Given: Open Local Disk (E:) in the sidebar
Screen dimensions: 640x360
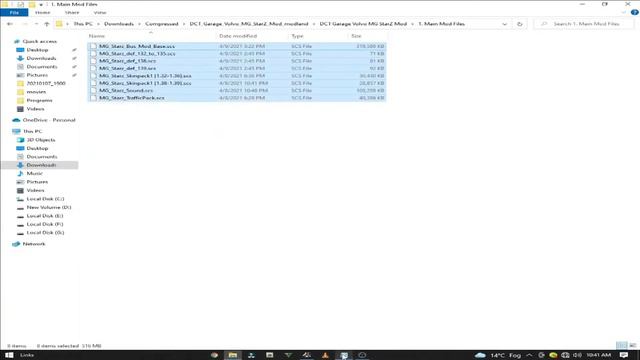Looking at the screenshot, I should click(44, 216).
